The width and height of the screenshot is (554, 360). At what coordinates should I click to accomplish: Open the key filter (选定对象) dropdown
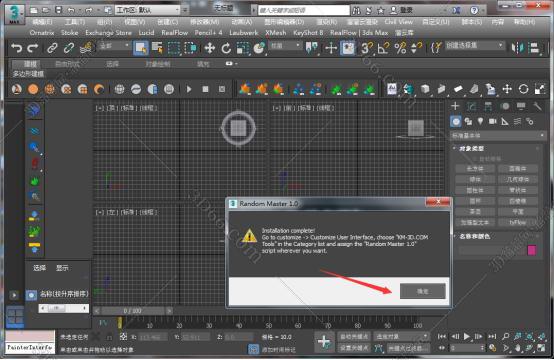coord(401,337)
